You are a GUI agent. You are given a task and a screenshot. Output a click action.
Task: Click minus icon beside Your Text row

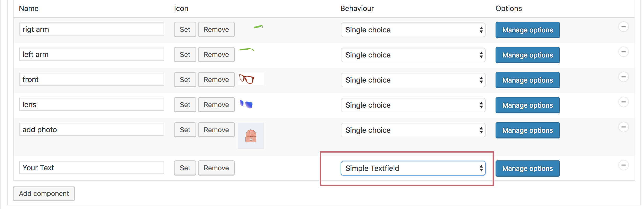(623, 165)
